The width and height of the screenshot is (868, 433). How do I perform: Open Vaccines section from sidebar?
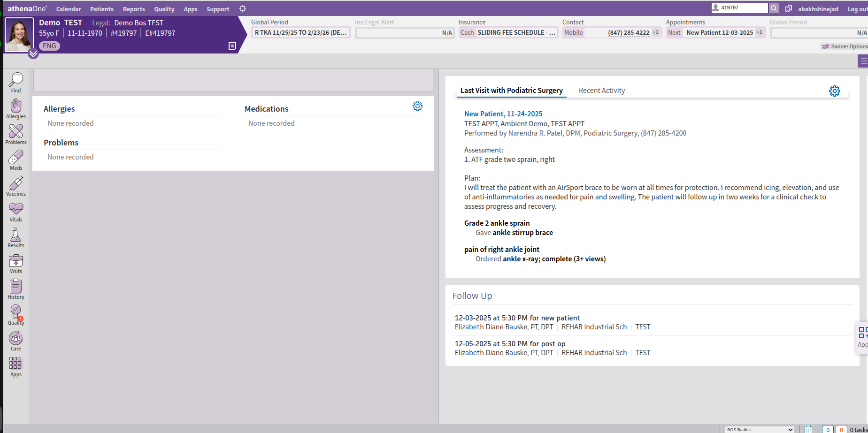[16, 186]
